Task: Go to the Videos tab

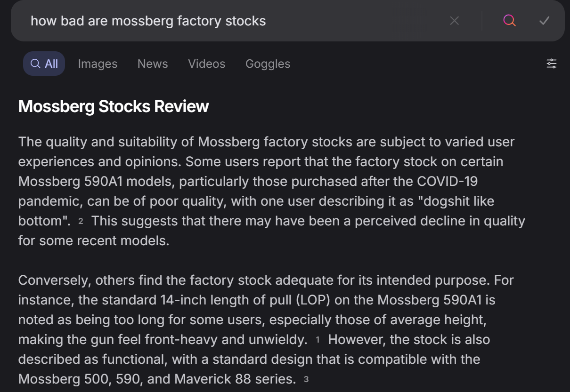Action: tap(206, 64)
